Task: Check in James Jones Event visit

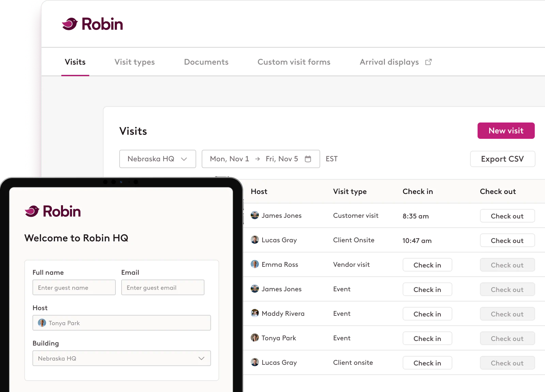Action: click(427, 290)
